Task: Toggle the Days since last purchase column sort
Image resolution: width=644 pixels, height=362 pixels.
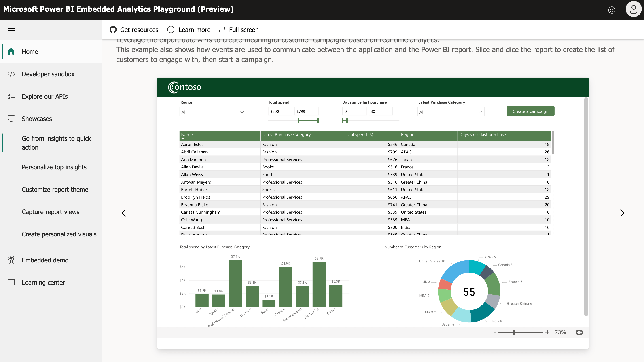Action: click(x=483, y=134)
